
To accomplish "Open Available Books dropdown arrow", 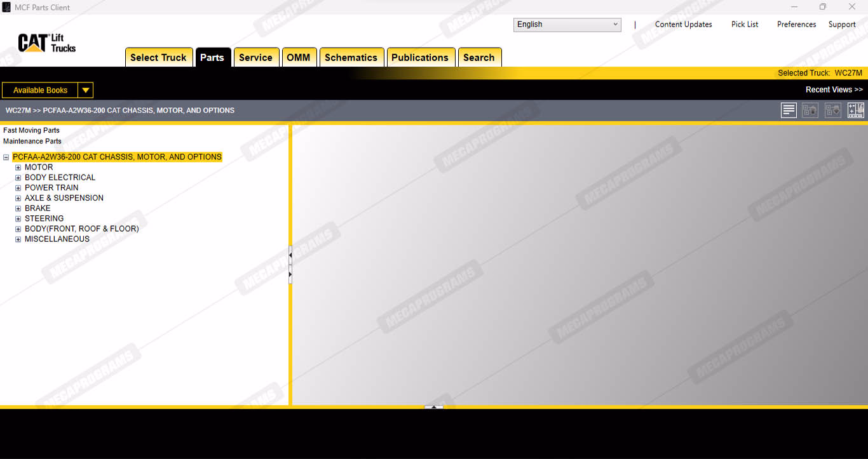I will pyautogui.click(x=85, y=90).
